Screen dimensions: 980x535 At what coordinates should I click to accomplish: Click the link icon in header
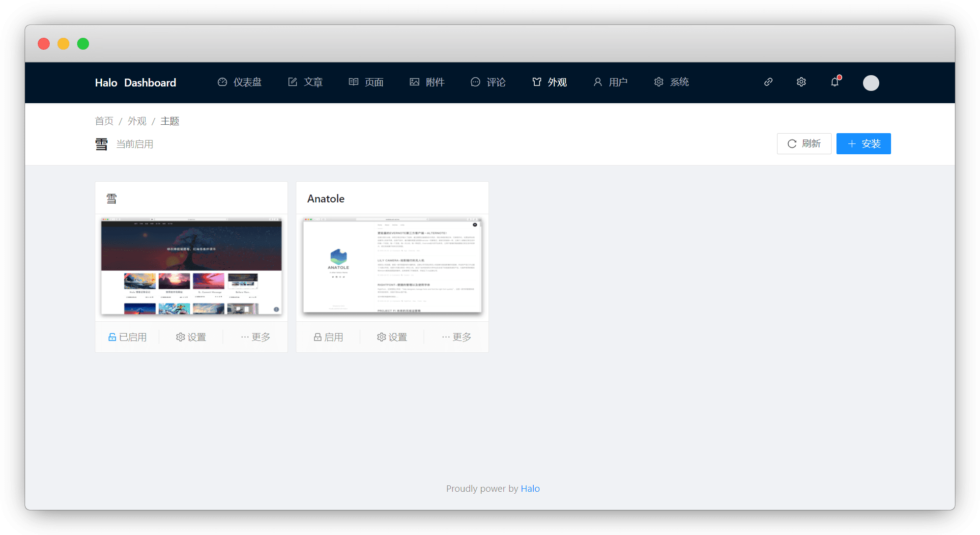[768, 82]
